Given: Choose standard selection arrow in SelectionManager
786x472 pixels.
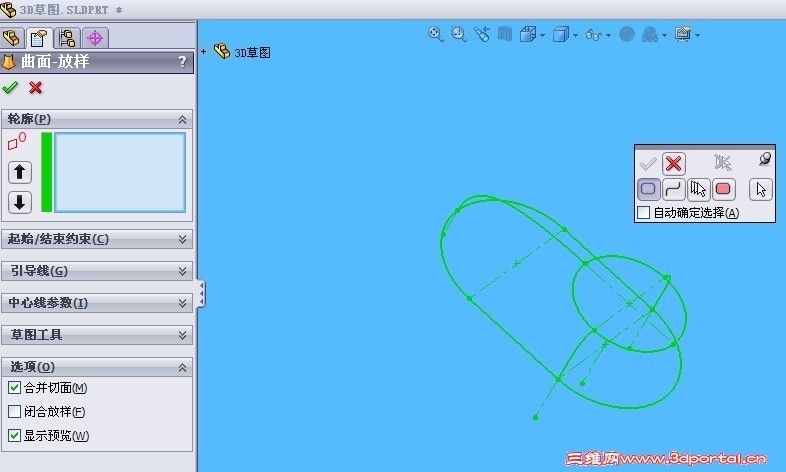Looking at the screenshot, I should click(761, 189).
